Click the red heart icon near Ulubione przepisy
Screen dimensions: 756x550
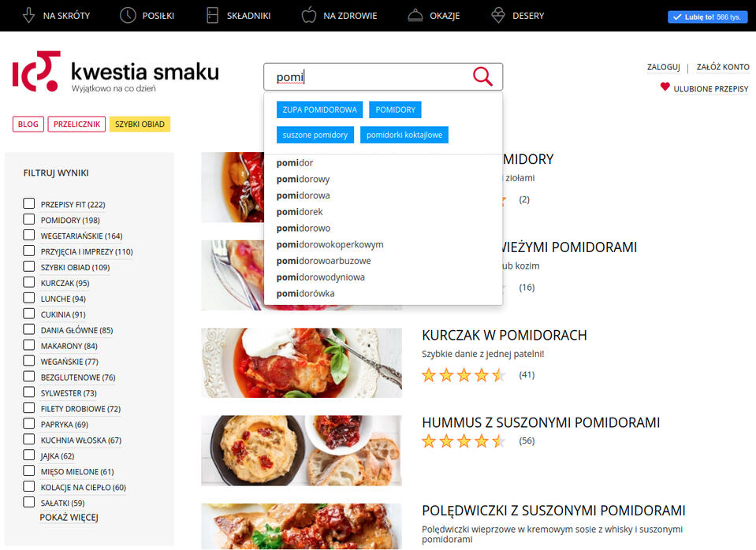click(x=665, y=87)
